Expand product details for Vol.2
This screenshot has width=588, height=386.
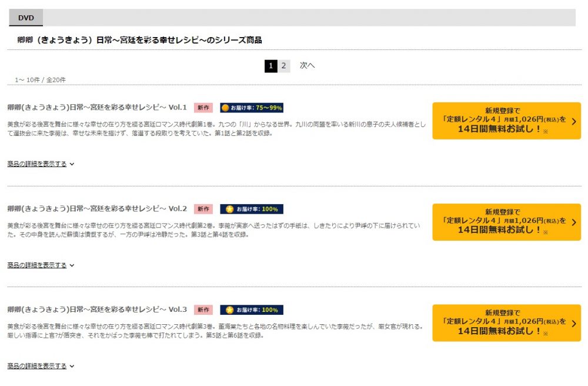(x=41, y=265)
